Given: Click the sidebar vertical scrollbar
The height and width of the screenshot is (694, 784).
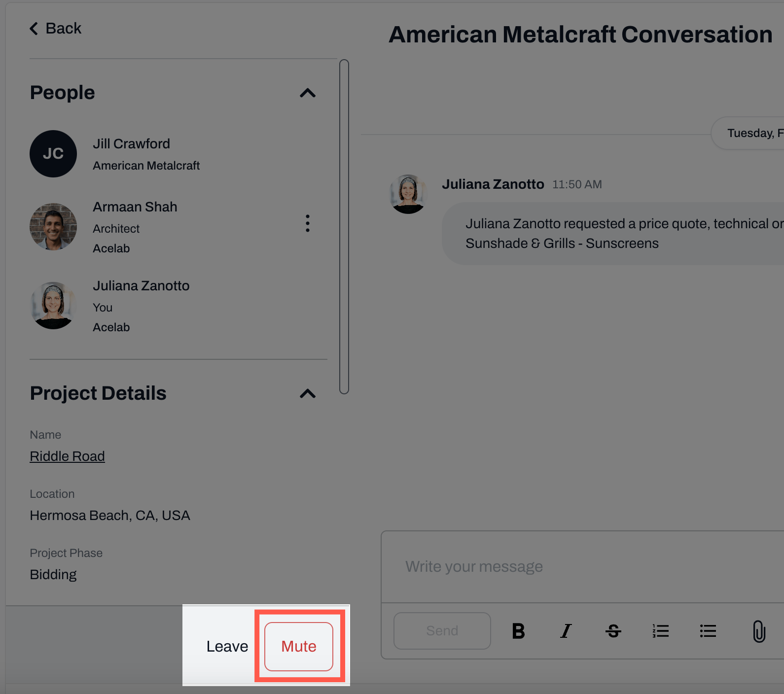Looking at the screenshot, I should [344, 227].
